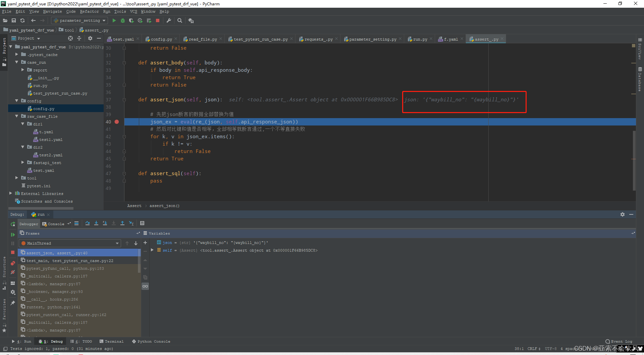644x355 pixels.
Task: Select pytest.ini in project tree
Action: [x=39, y=186]
